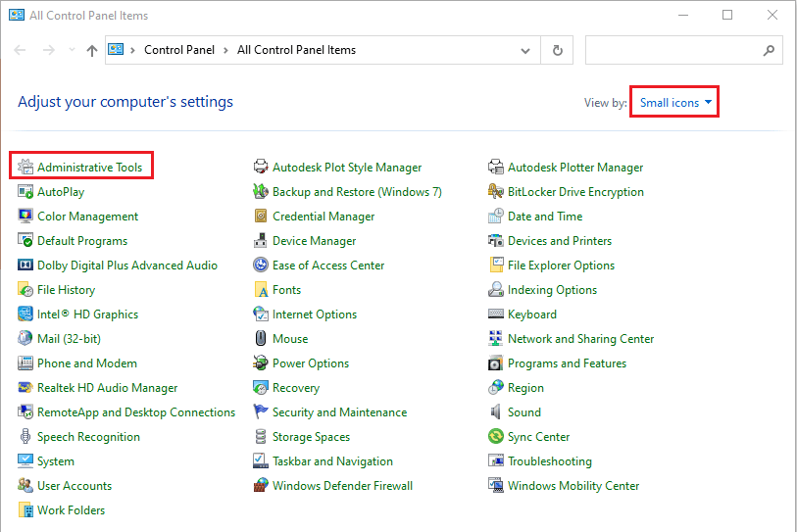This screenshot has width=797, height=532.
Task: Click the Control Panel title bar icon
Action: pos(17,15)
